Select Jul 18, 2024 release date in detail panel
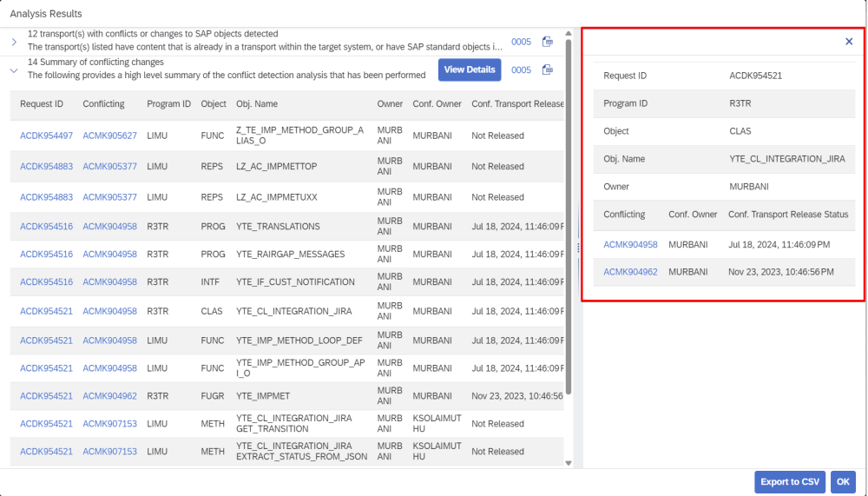This screenshot has height=496, width=868. point(779,244)
